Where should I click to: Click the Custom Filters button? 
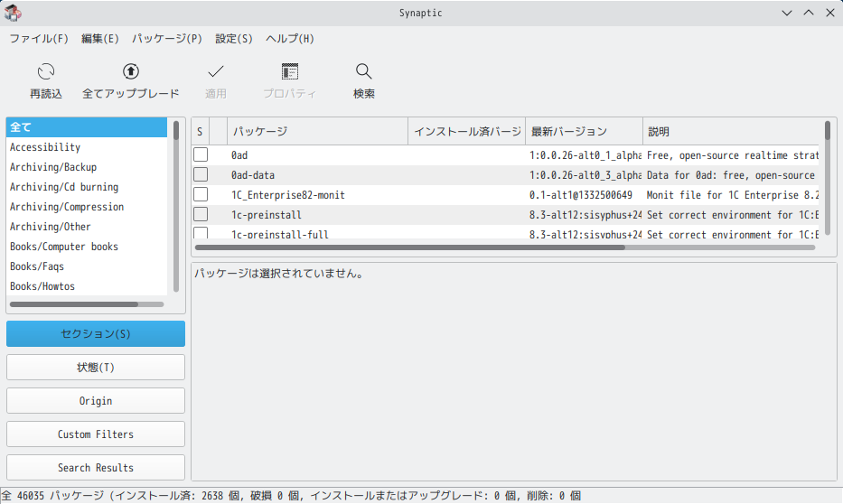[x=96, y=434]
